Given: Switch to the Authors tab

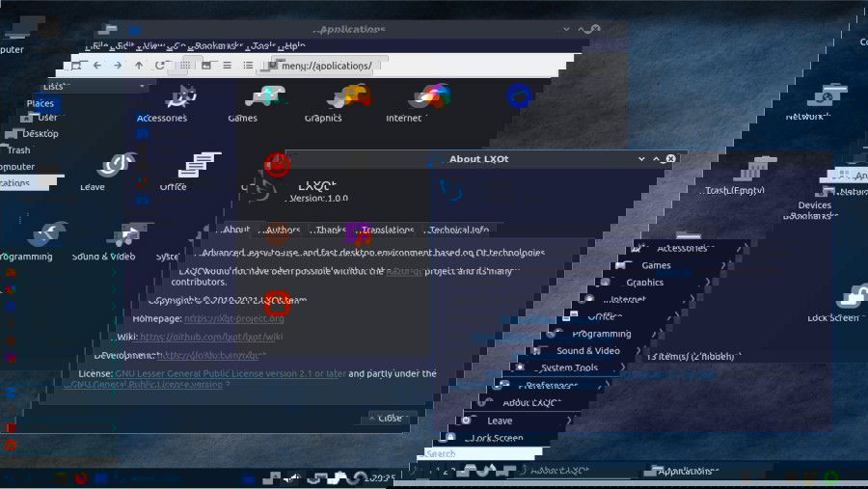Looking at the screenshot, I should (283, 230).
